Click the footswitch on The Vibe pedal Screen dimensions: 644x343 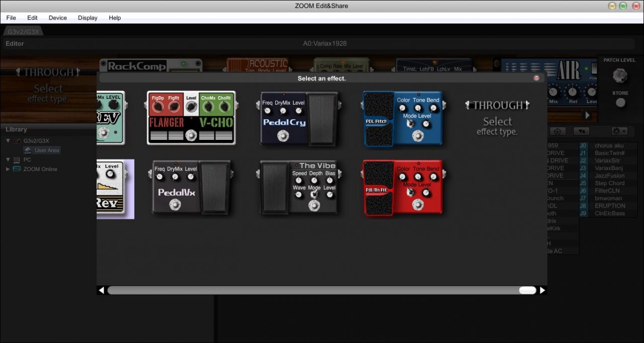[x=314, y=205]
